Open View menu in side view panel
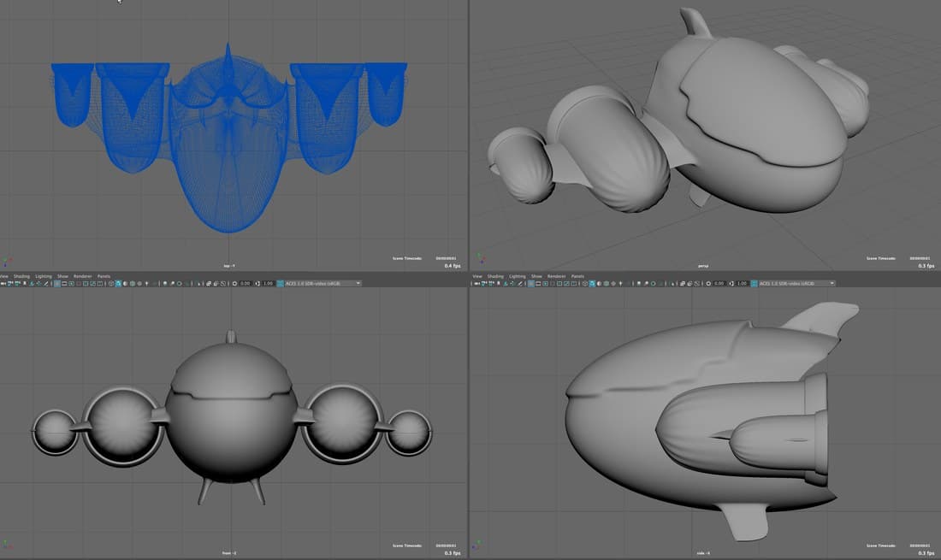The height and width of the screenshot is (560, 941). 477,276
